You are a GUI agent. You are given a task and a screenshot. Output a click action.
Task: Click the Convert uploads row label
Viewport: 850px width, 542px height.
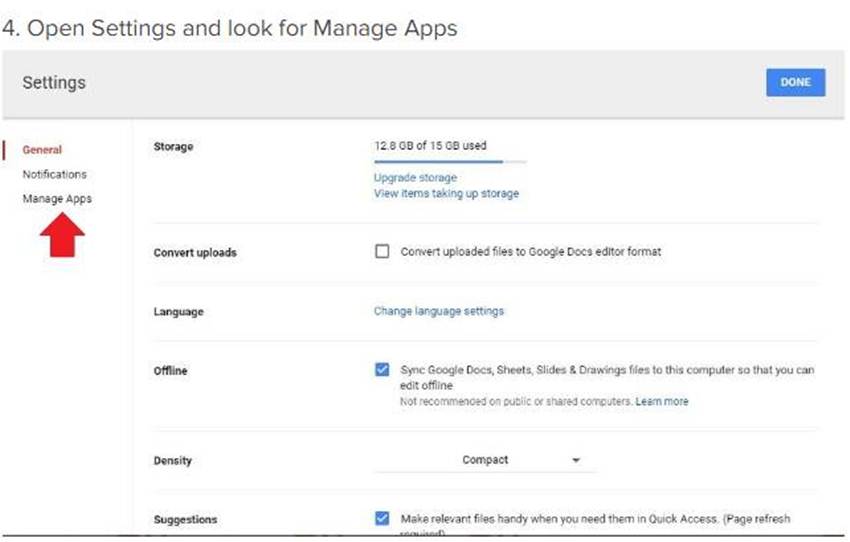pyautogui.click(x=195, y=253)
